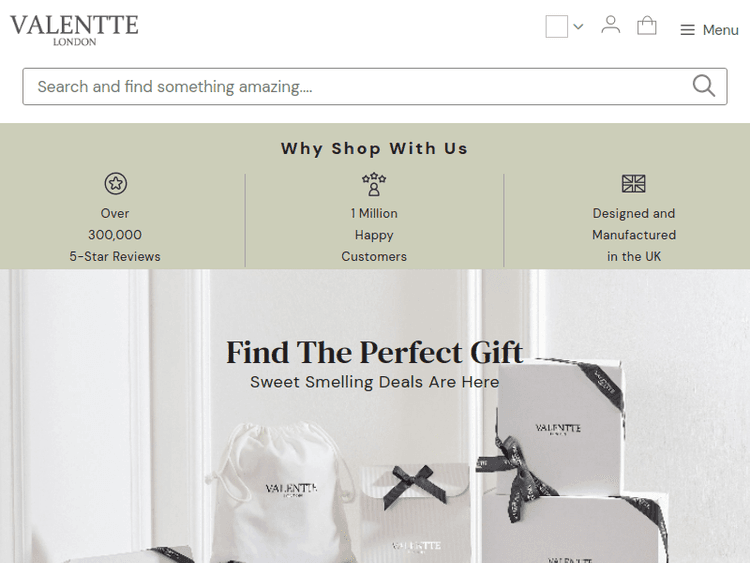Select the 1 Million Happy Customers text
This screenshot has width=750, height=563.
click(374, 235)
